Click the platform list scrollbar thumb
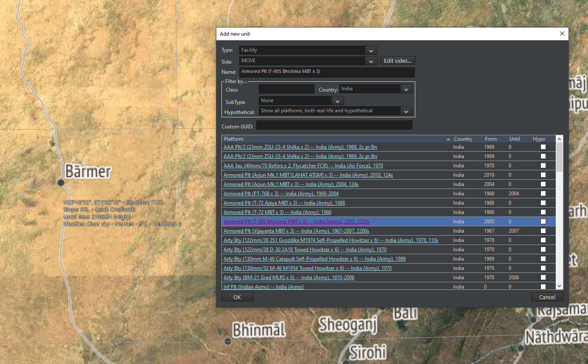 pos(559,157)
